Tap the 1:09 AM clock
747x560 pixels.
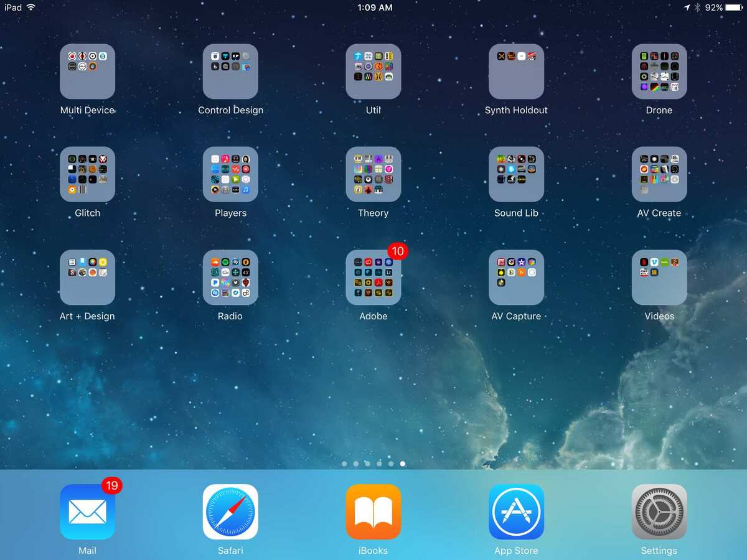coord(375,7)
